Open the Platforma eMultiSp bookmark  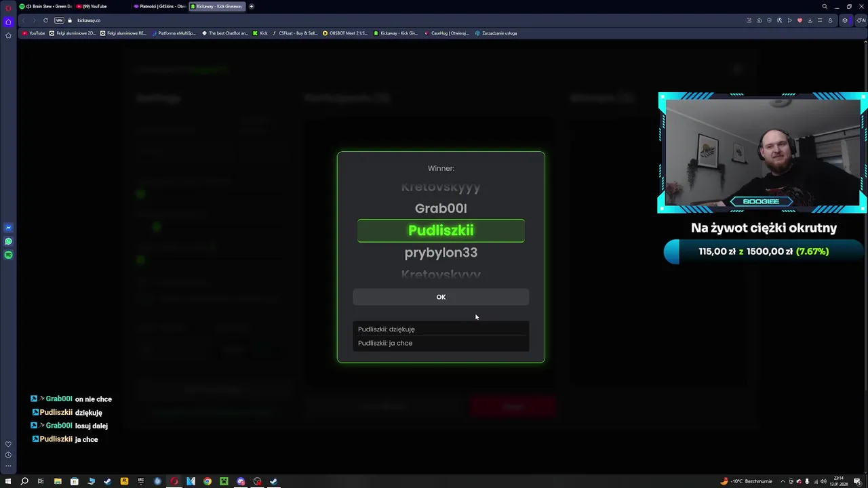pos(174,33)
